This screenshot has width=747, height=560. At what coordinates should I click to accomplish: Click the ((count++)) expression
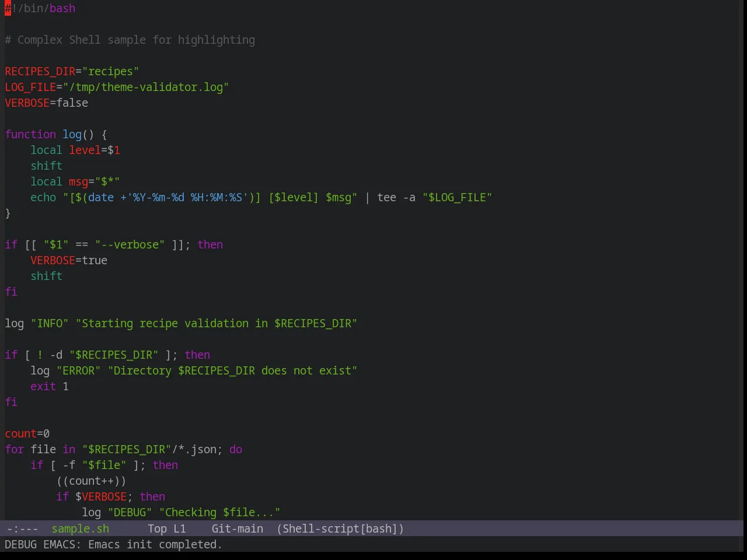click(91, 481)
